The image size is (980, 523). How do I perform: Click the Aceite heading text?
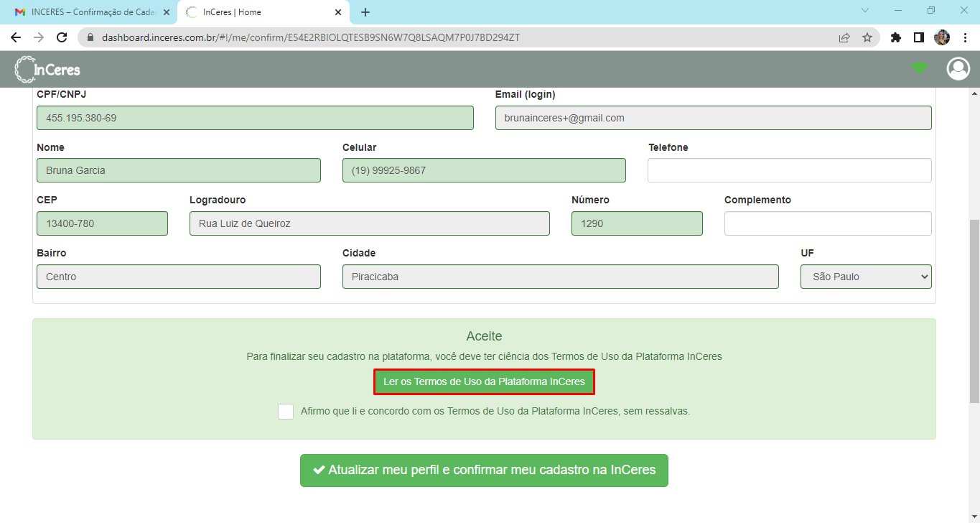(x=484, y=335)
